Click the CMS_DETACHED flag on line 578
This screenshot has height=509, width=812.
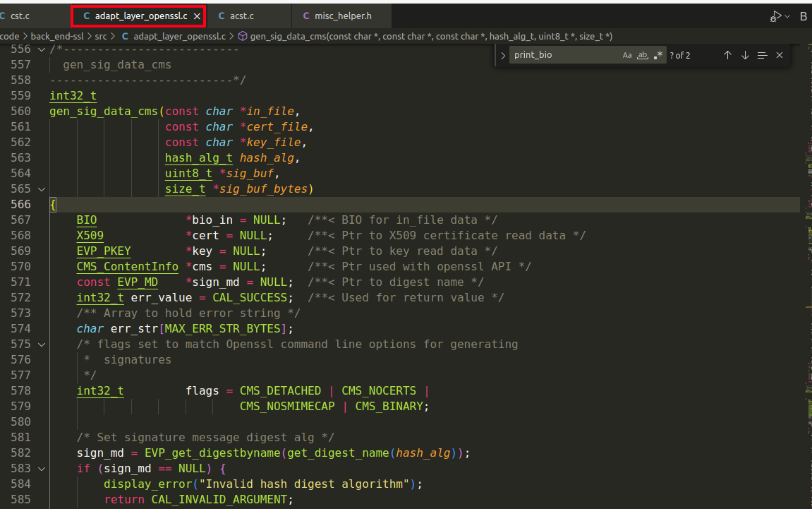pos(280,391)
